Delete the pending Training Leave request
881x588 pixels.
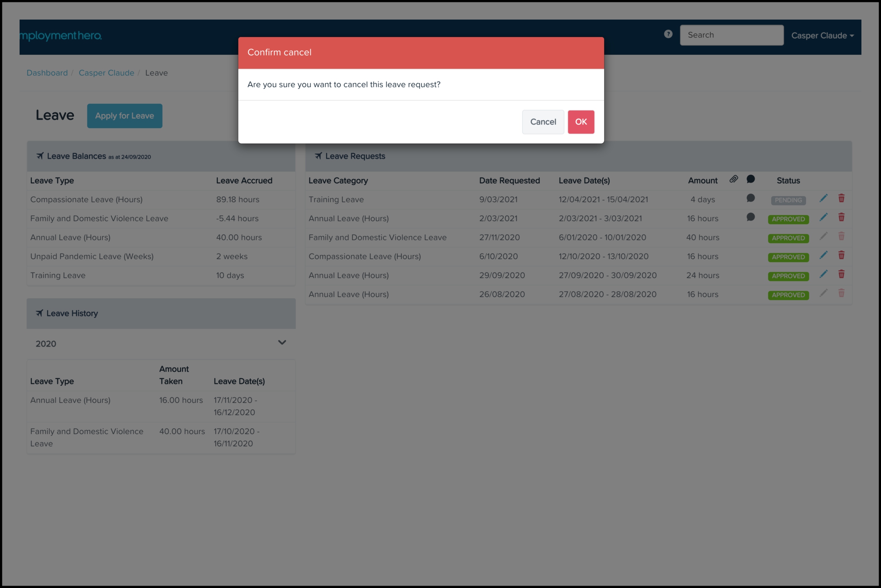click(x=841, y=198)
